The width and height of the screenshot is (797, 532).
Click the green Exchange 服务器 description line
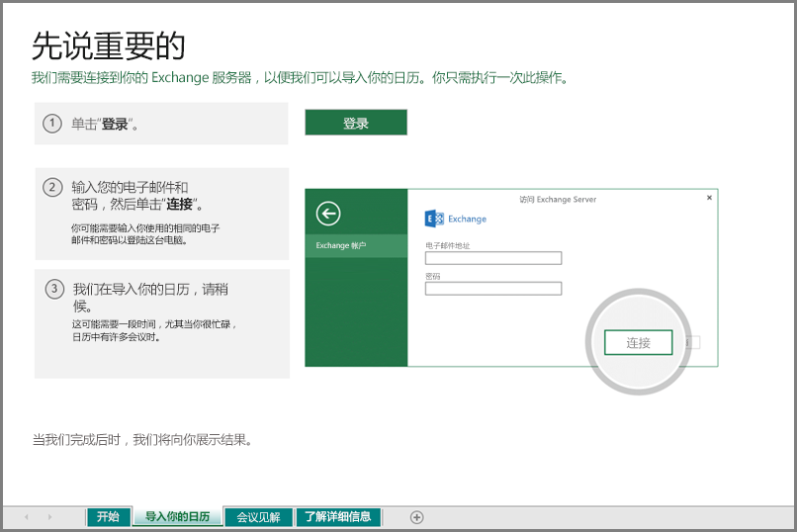coord(300,78)
